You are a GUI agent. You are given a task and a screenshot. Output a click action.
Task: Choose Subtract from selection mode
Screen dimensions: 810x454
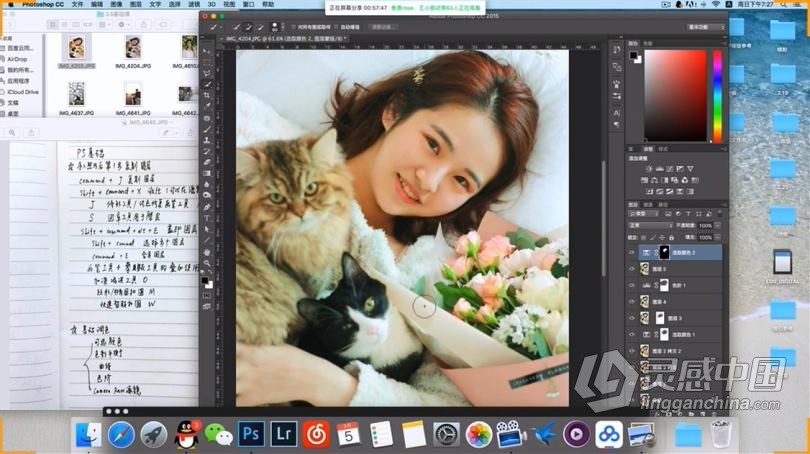[x=260, y=27]
